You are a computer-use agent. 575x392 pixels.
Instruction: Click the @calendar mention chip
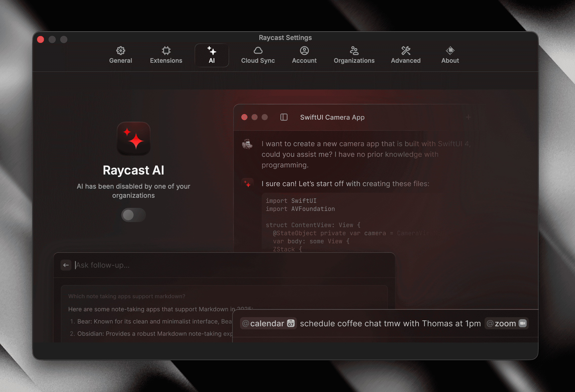[x=268, y=323]
